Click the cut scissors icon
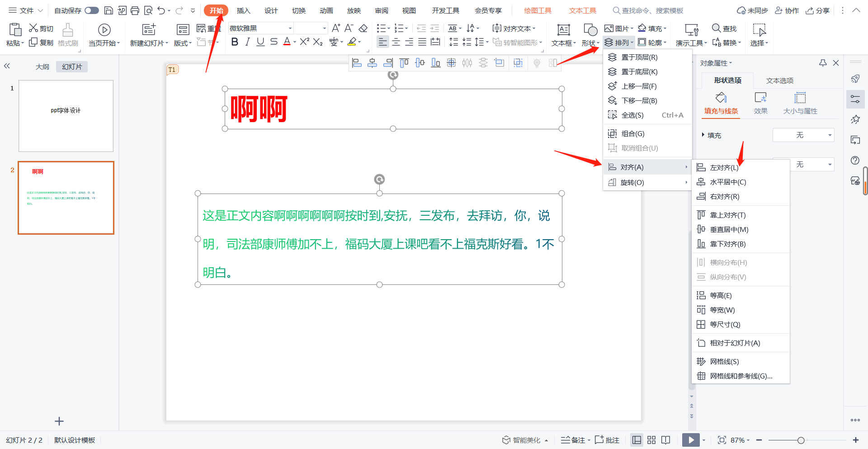This screenshot has width=868, height=449. coord(33,28)
